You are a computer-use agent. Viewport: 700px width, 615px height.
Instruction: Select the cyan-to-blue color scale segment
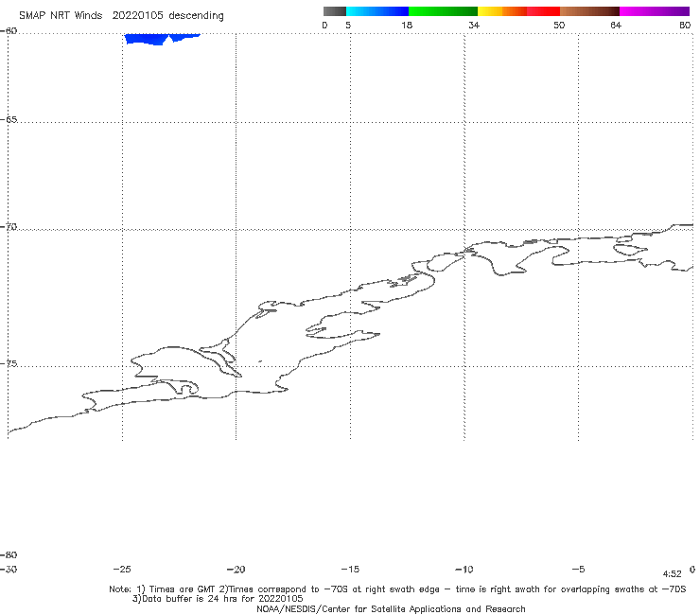point(377,11)
